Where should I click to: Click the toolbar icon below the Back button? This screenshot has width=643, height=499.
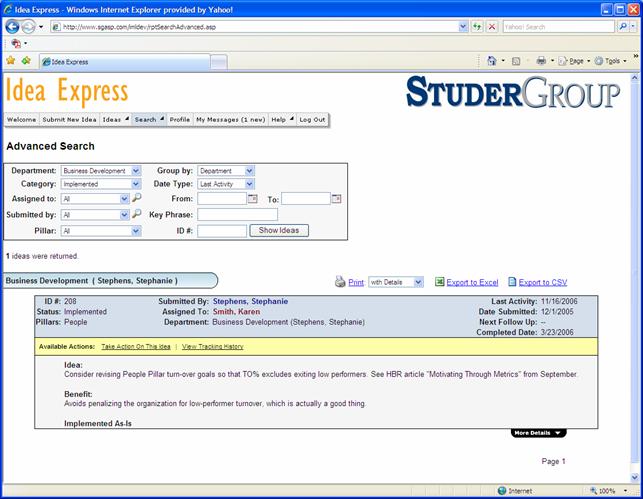click(x=16, y=43)
